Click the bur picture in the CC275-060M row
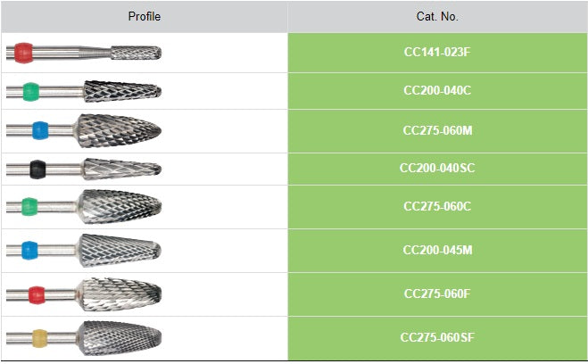Screen dimensions: 588x364 pos(85,129)
